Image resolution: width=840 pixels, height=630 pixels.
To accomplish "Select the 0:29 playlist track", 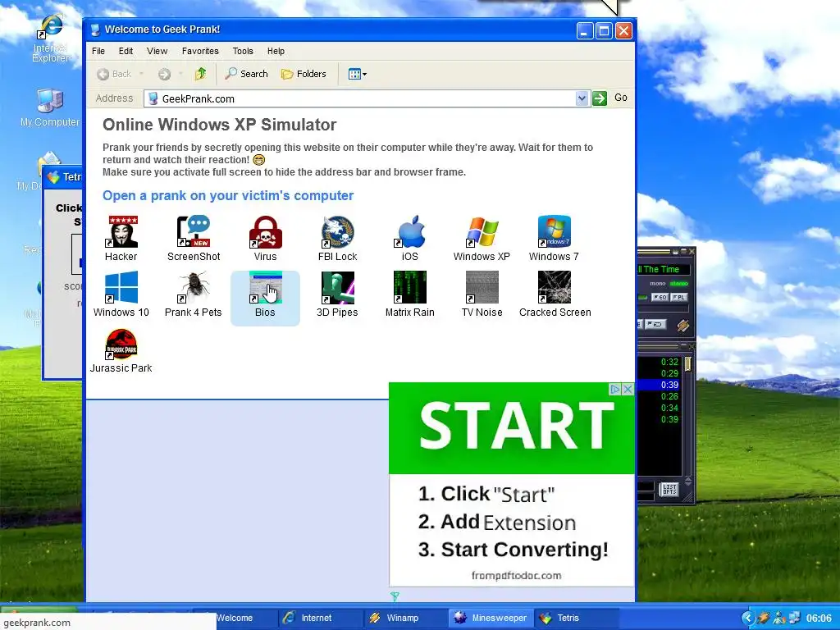I will coord(660,373).
